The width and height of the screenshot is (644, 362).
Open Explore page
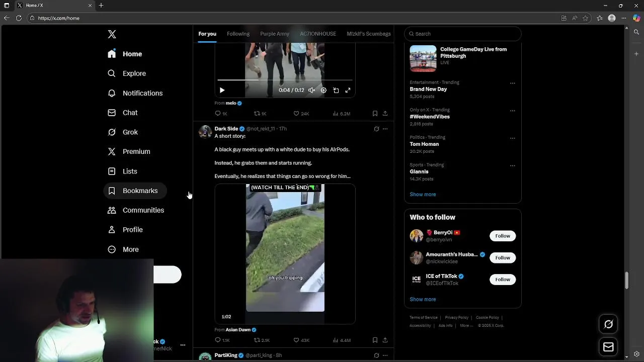127,73
